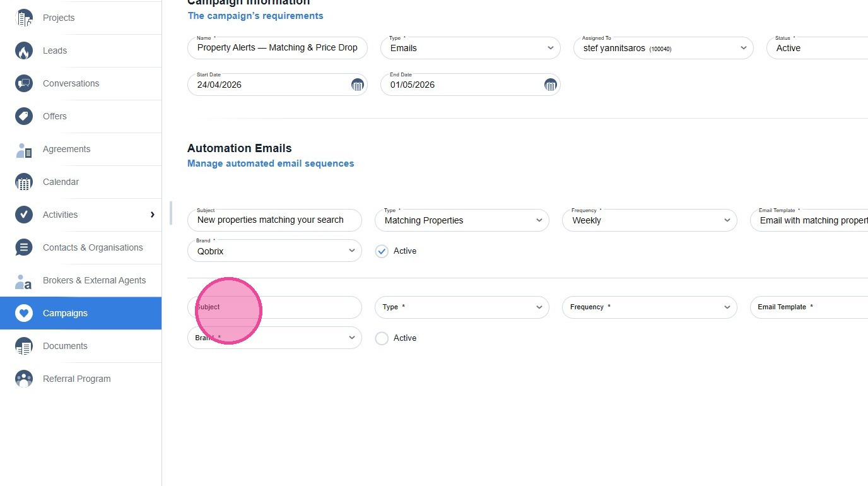Screen dimensions: 868x486
Task: Select Agreements in the sidebar
Action: click(66, 149)
